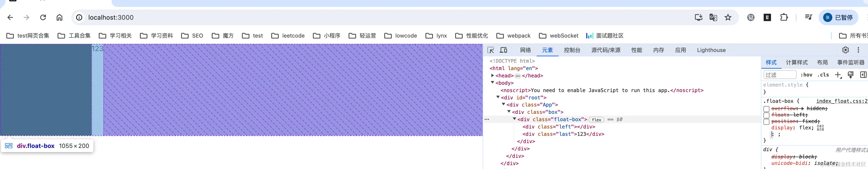This screenshot has height=169, width=868.
Task: Open the lynx bookmark folder
Action: 436,36
